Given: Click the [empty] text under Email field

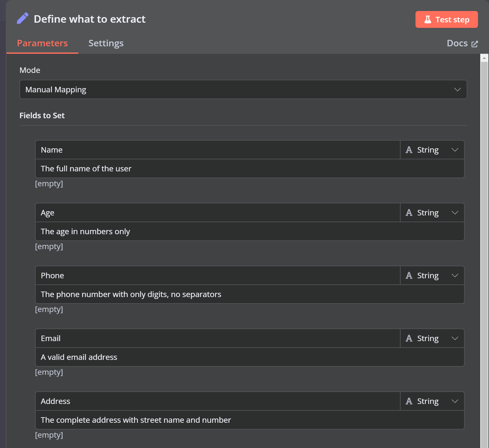Looking at the screenshot, I should tap(49, 372).
